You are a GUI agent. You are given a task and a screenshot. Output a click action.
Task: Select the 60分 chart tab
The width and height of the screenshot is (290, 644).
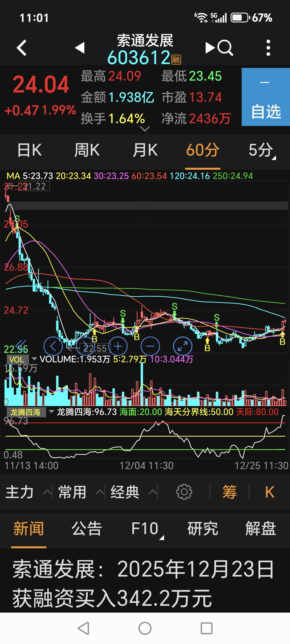point(203,150)
